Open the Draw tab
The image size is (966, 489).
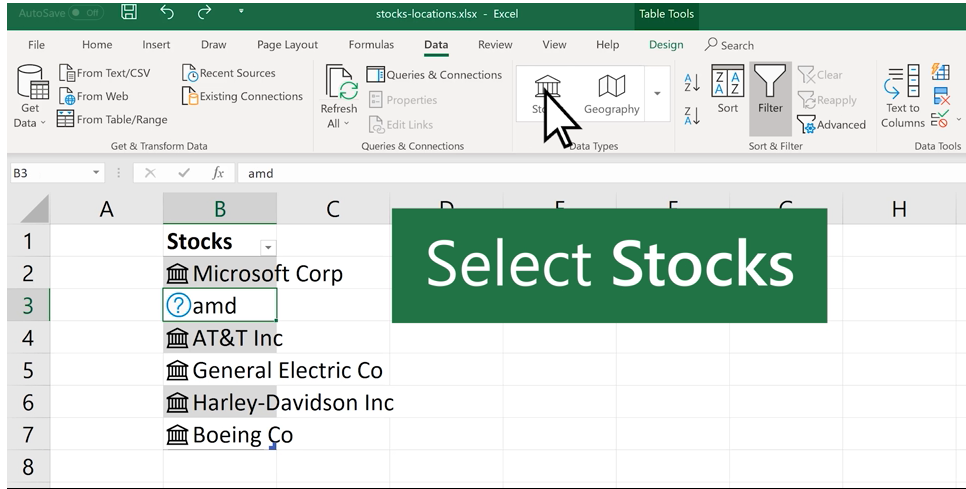pyautogui.click(x=214, y=45)
